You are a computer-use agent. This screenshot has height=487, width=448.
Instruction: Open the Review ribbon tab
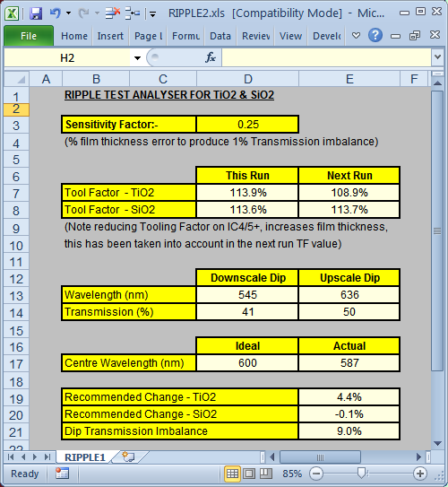point(255,36)
